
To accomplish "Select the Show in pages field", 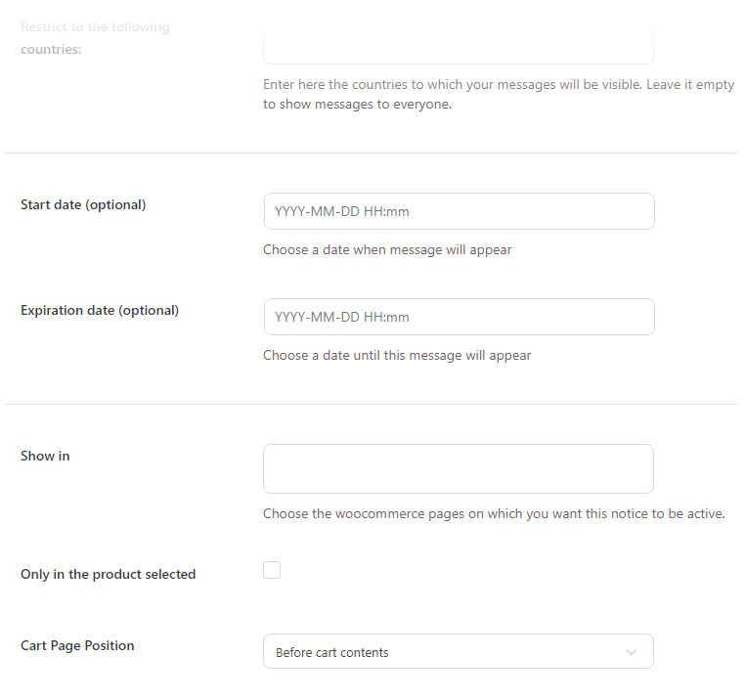I will pos(458,468).
